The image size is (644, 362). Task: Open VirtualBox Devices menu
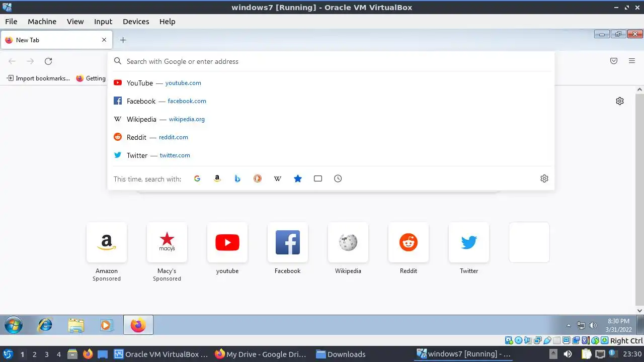(136, 22)
